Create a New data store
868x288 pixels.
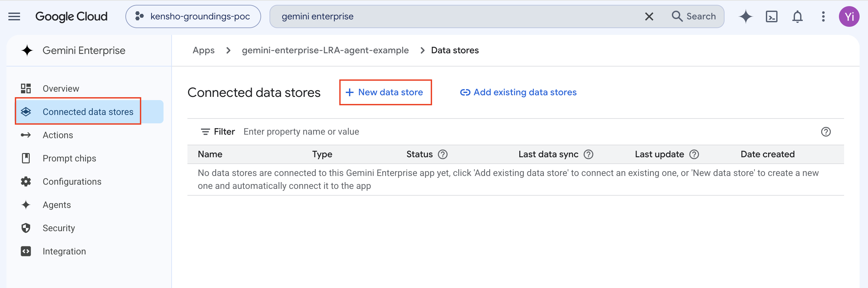[x=385, y=92]
